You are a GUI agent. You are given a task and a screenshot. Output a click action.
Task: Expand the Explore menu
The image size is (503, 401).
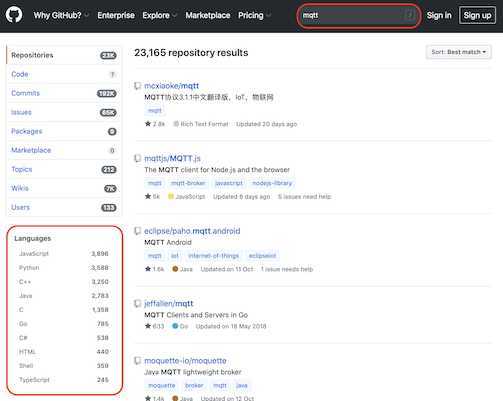159,15
